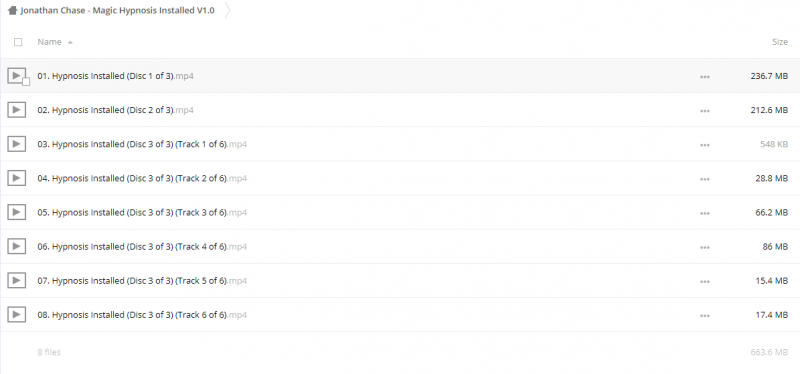Open the more options menu for 01. Disc 1 of 3
The height and width of the screenshot is (374, 800).
tap(705, 77)
